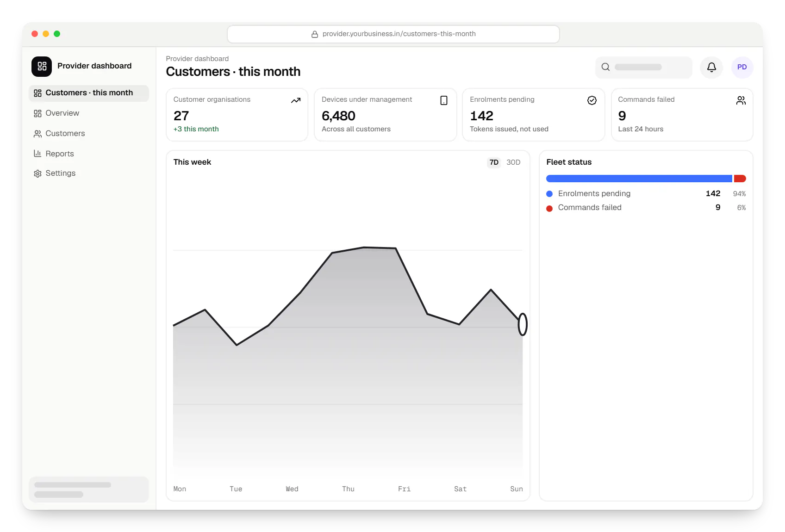Click the Sunday data point marker on chart
This screenshot has height=532, width=785.
[523, 324]
